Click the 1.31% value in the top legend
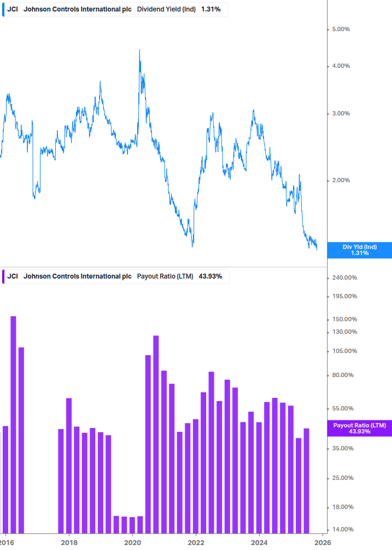The width and height of the screenshot is (392, 550). click(x=212, y=9)
